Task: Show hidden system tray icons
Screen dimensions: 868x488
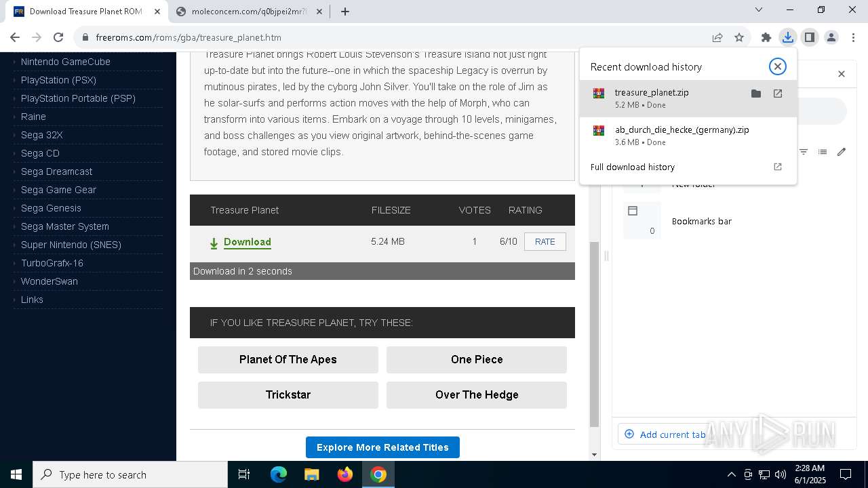Action: pos(731,474)
